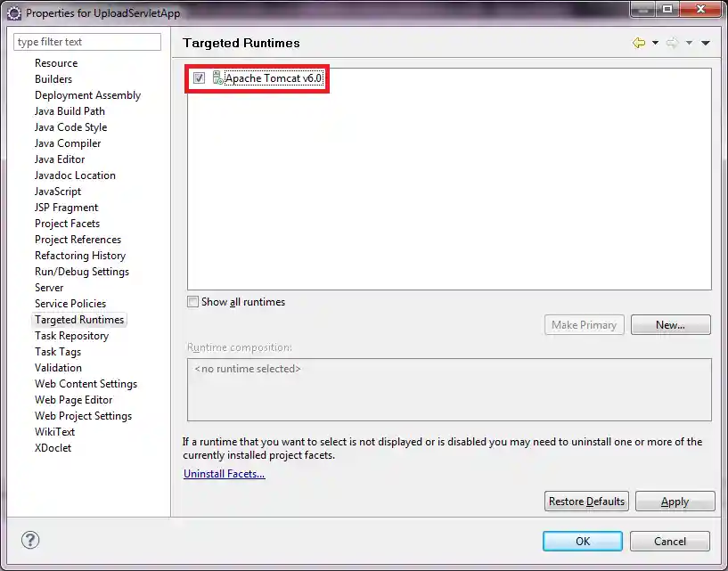Select XDoclet in the sidebar
The width and height of the screenshot is (728, 571).
click(x=53, y=447)
